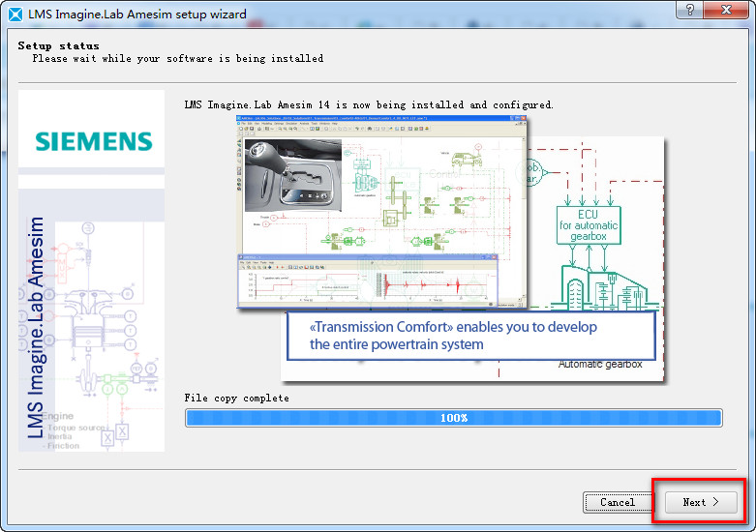Screen dimensions: 756x532
Task: Click the 100% installation progress bar
Action: click(x=454, y=418)
